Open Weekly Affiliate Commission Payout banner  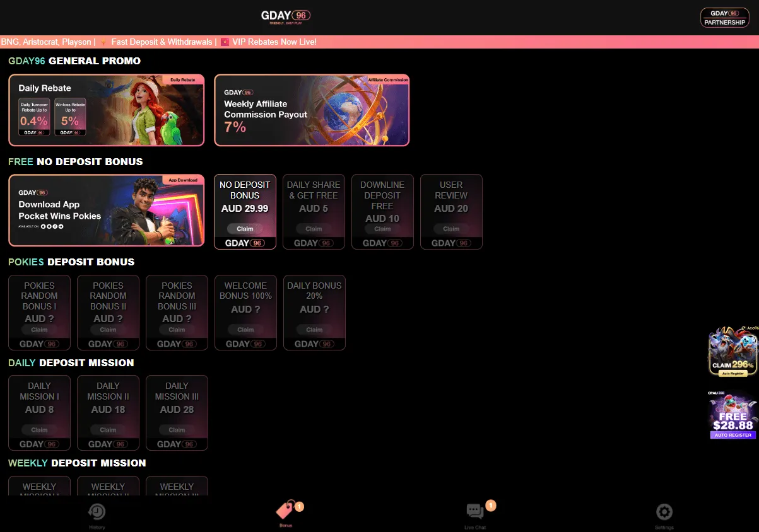click(x=312, y=110)
